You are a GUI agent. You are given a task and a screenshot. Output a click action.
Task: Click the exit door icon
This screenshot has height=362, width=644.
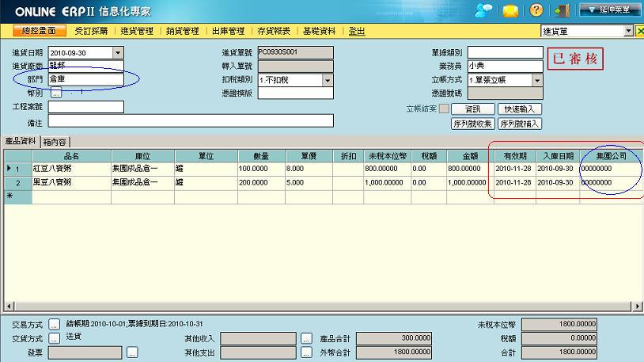562,10
